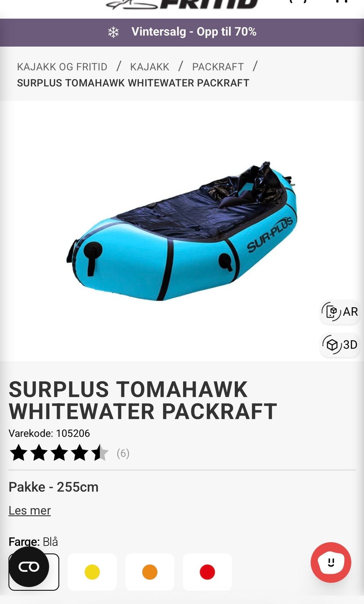Viewport: 364px width, 604px height.
Task: Tap the black floating CO widget icon
Action: pyautogui.click(x=29, y=567)
